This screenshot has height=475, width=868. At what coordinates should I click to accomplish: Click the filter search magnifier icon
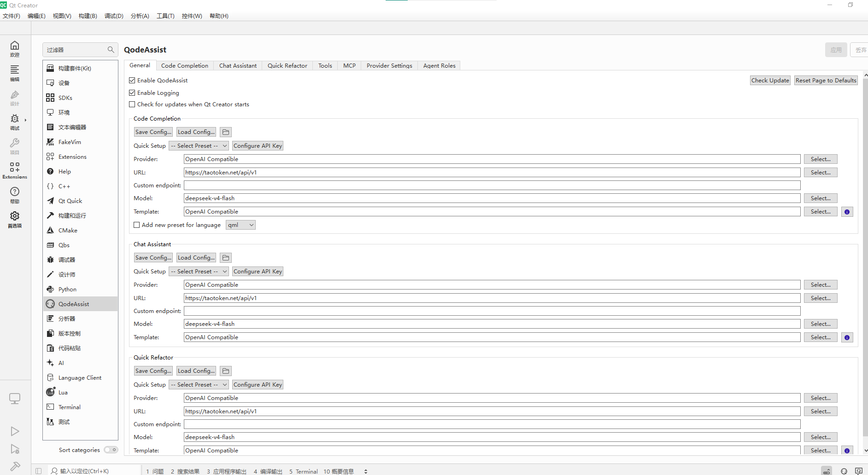[x=111, y=50]
